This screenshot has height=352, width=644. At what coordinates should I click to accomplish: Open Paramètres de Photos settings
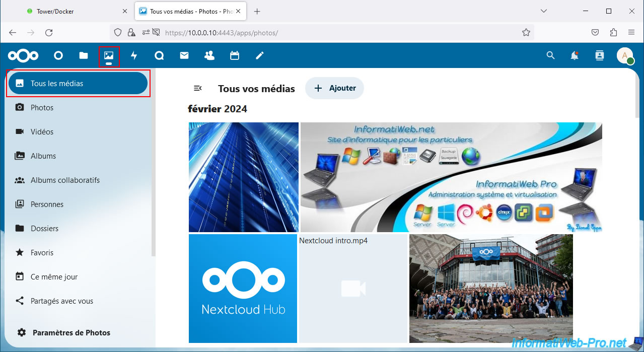tap(70, 333)
